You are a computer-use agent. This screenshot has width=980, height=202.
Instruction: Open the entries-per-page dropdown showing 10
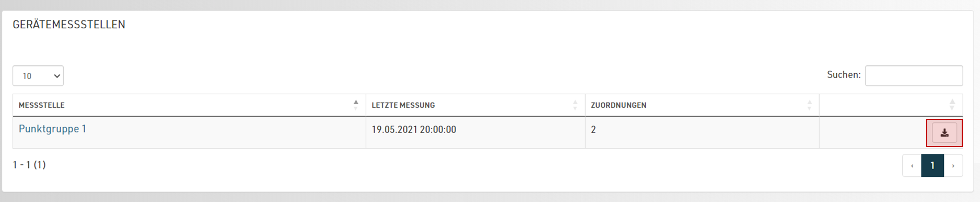38,76
